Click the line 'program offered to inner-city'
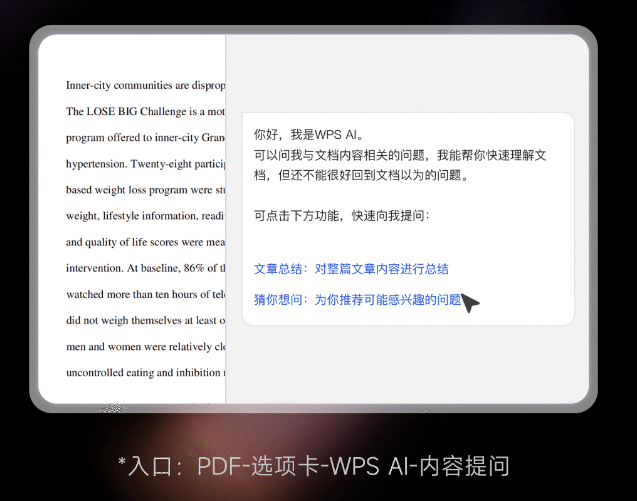 point(145,137)
